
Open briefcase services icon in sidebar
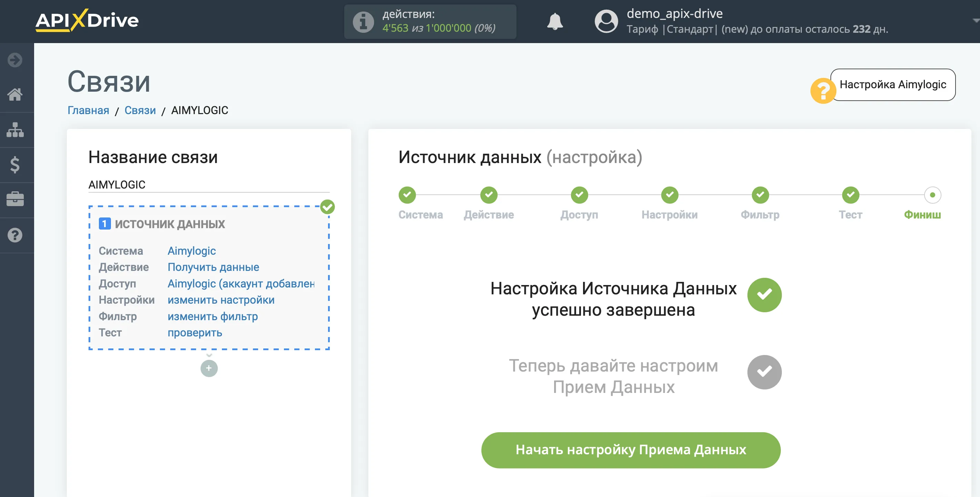pyautogui.click(x=15, y=200)
